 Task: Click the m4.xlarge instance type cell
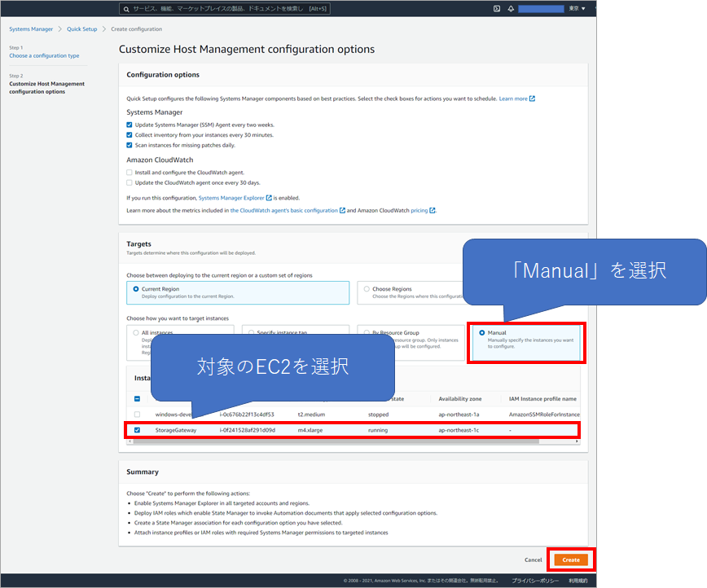pos(310,430)
